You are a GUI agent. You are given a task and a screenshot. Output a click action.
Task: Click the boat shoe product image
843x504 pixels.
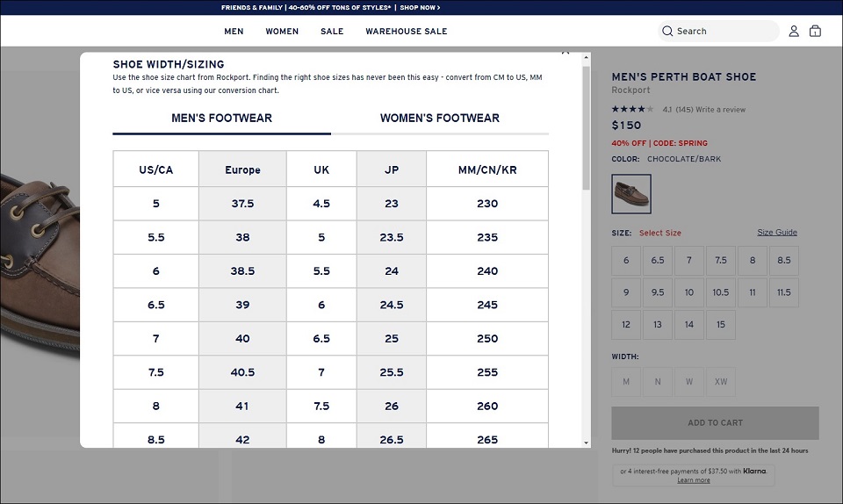[40, 263]
